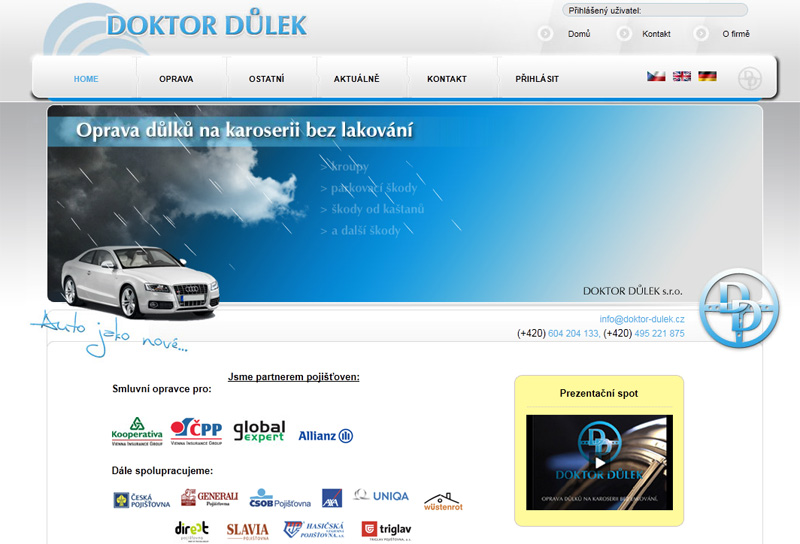The width and height of the screenshot is (800, 544).
Task: Open the Allianz partner logo
Action: pos(325,436)
